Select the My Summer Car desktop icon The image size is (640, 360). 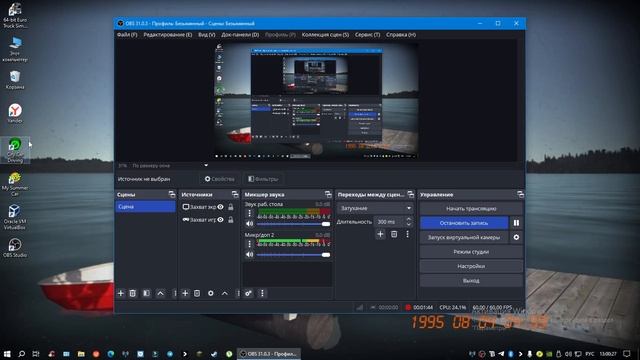pos(15,184)
